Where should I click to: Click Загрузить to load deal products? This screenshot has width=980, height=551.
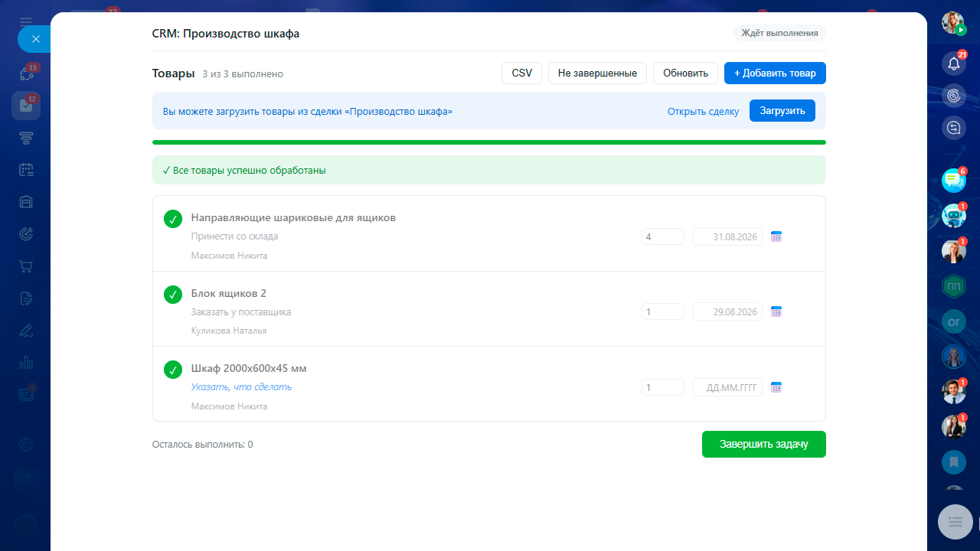pos(782,111)
